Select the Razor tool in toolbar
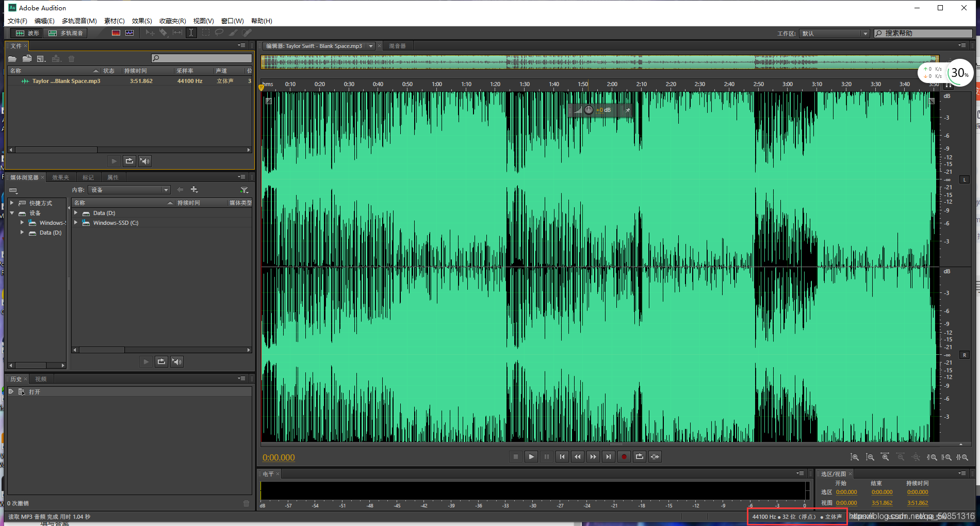The width and height of the screenshot is (980, 526). point(164,33)
